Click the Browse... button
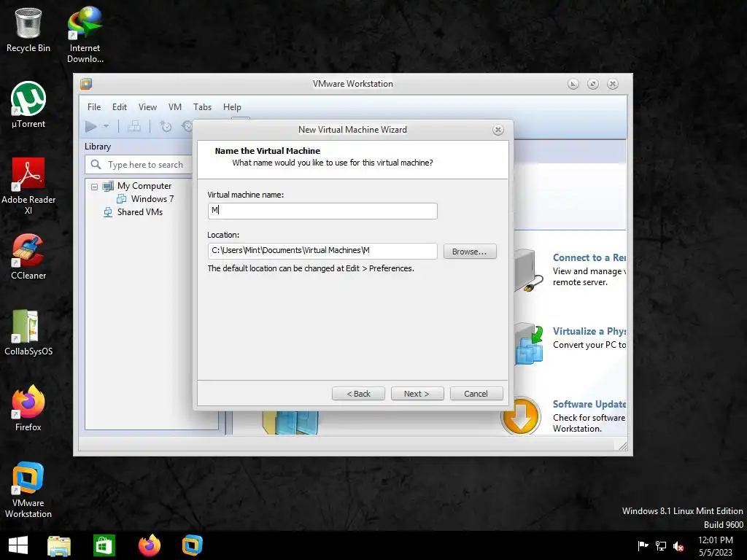This screenshot has height=560, width=747. click(470, 252)
